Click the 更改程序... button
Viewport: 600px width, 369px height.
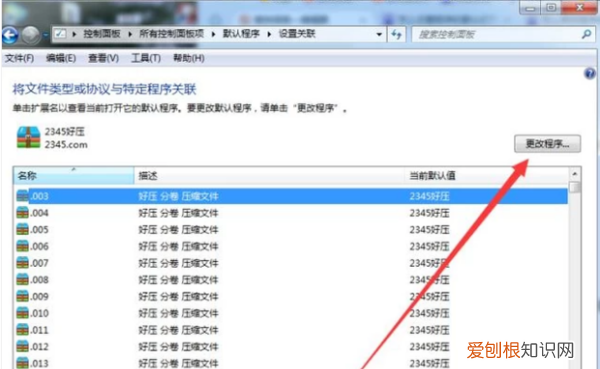pos(547,144)
